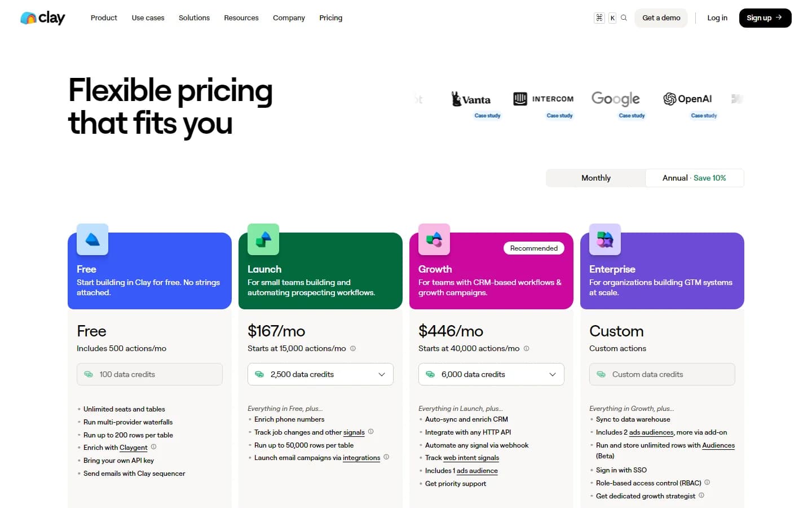Click the Vanta partner logo

471,98
